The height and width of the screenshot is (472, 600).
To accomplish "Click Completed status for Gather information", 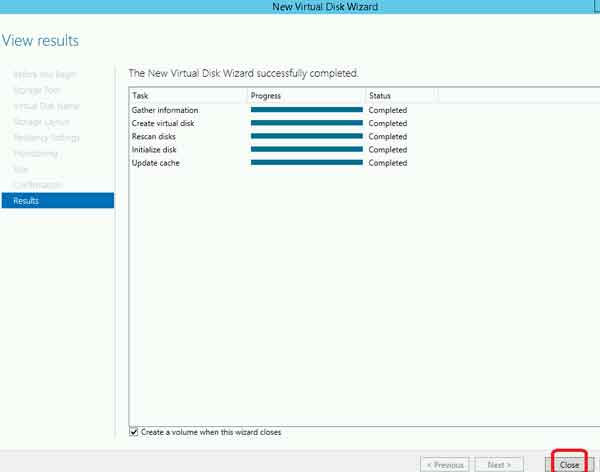I will click(388, 110).
